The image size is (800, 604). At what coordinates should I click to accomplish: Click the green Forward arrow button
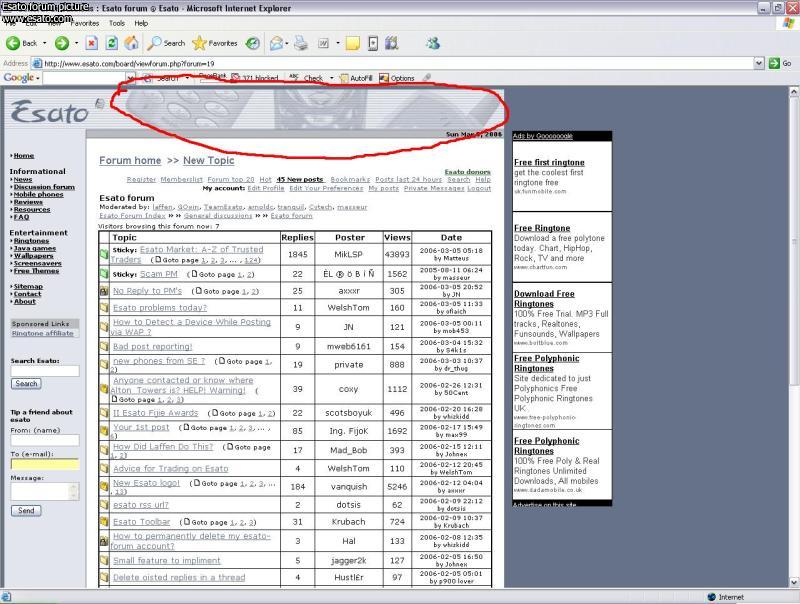[62, 43]
